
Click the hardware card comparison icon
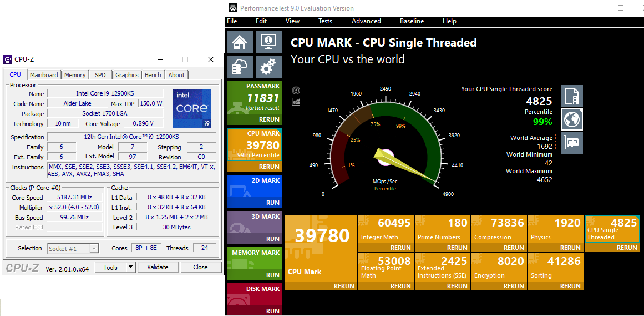tap(572, 143)
